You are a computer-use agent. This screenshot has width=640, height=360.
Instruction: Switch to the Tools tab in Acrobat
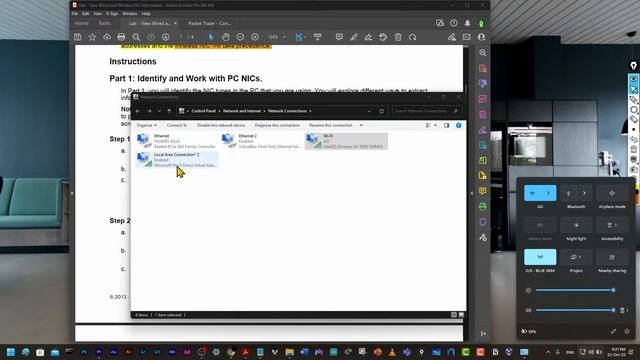coord(104,23)
